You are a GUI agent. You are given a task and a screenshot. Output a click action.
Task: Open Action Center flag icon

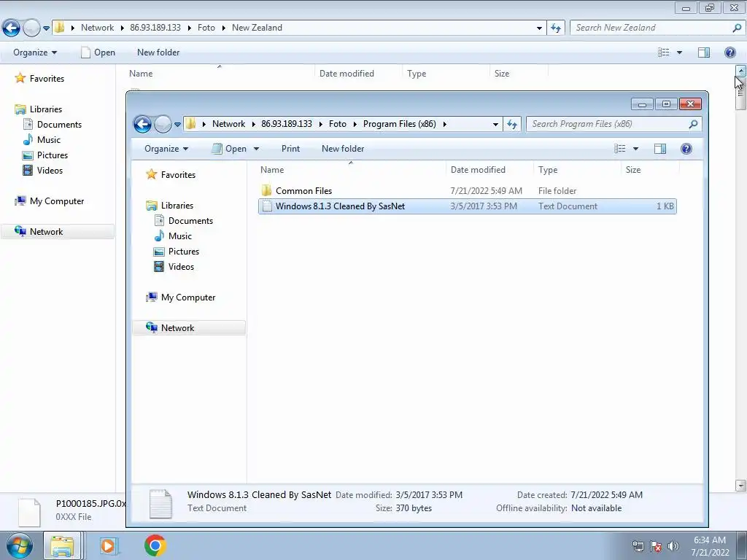[x=656, y=545]
